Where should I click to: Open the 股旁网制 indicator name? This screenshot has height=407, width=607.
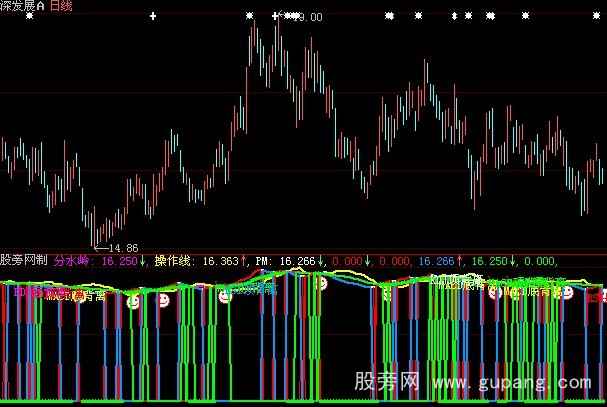24,261
